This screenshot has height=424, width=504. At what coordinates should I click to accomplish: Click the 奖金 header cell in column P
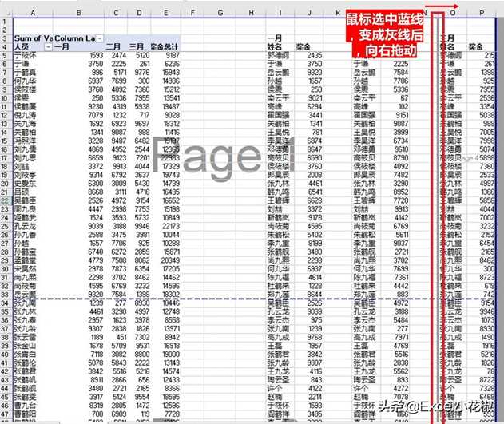coord(476,47)
